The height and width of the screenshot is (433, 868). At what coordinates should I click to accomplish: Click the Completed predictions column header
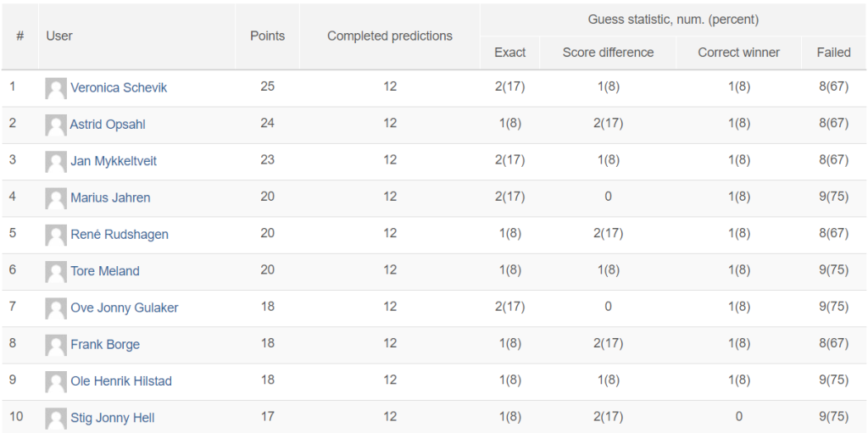[390, 36]
